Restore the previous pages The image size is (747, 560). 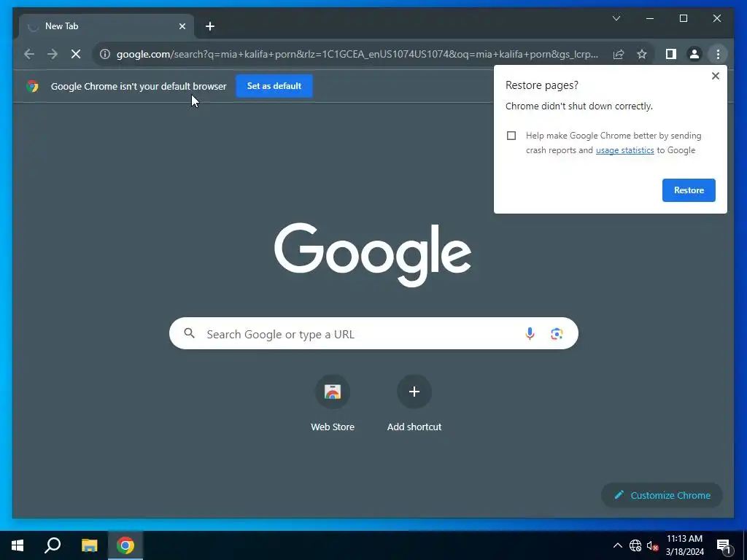coord(689,190)
